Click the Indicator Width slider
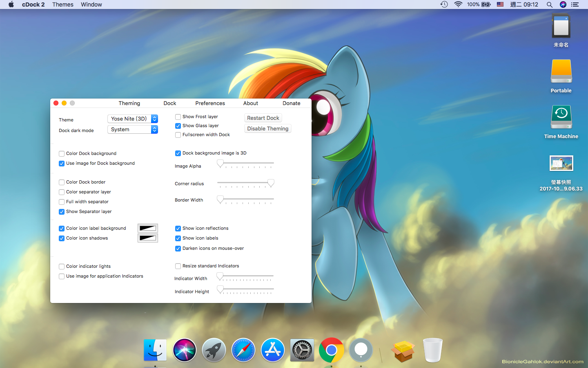Image resolution: width=588 pixels, height=368 pixels. (x=245, y=277)
